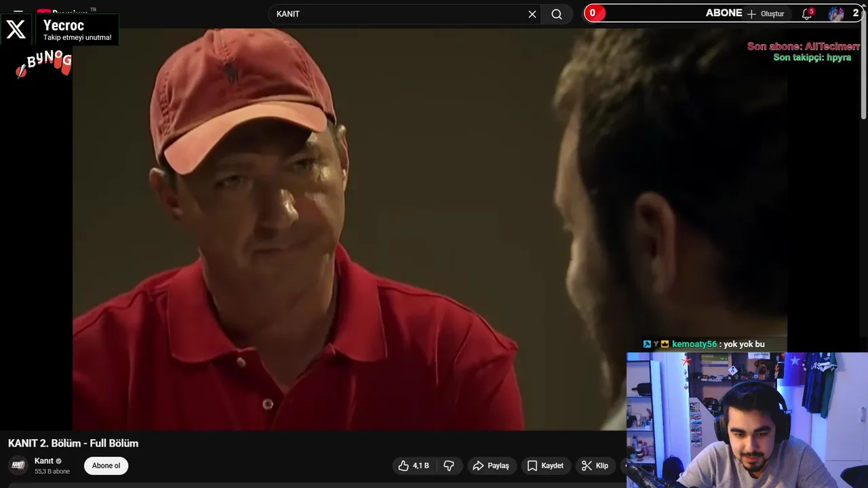Dislike the video with thumbs down

tap(449, 466)
